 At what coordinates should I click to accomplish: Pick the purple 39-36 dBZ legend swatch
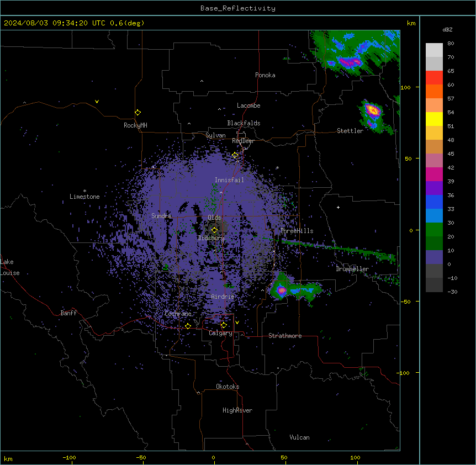pos(434,188)
